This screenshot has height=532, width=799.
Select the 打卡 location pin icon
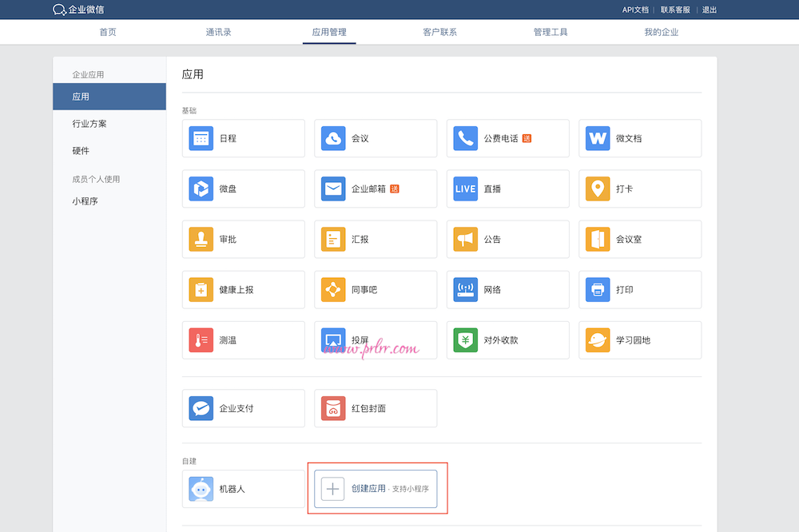(598, 189)
